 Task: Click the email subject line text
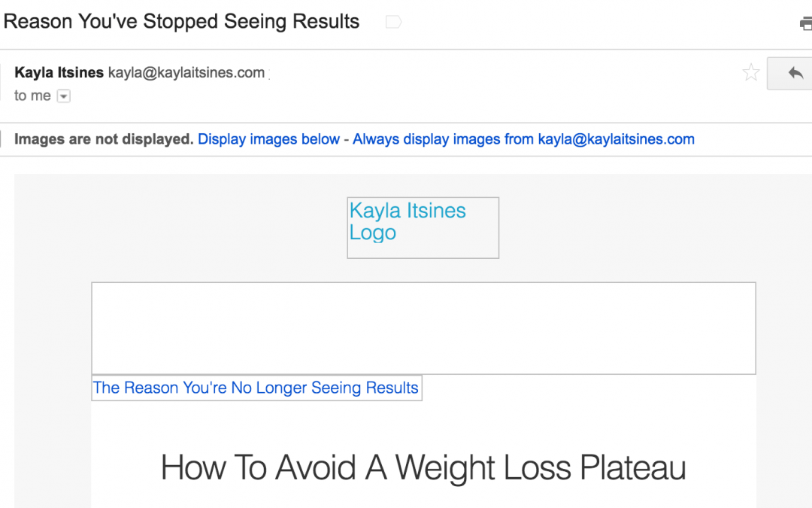(181, 21)
